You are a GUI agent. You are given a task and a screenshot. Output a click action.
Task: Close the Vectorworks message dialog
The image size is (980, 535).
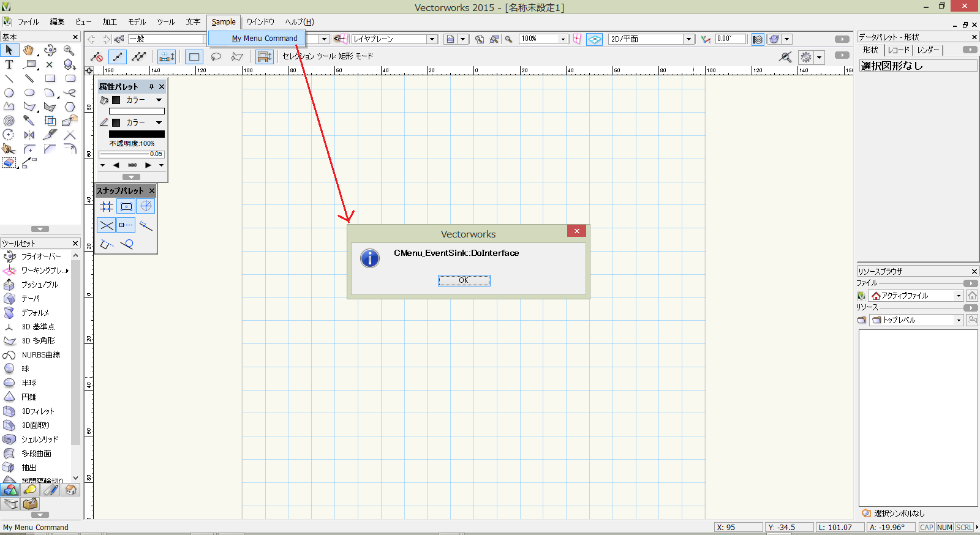tap(576, 231)
